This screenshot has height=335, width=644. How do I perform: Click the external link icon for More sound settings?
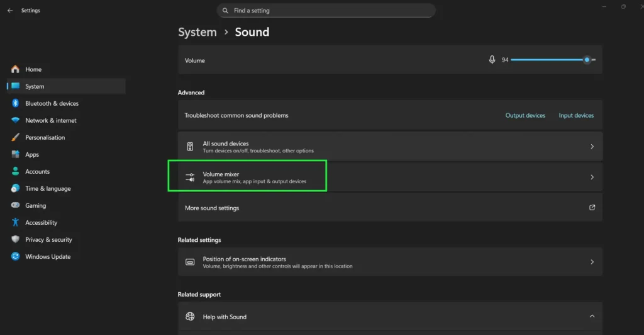point(592,208)
